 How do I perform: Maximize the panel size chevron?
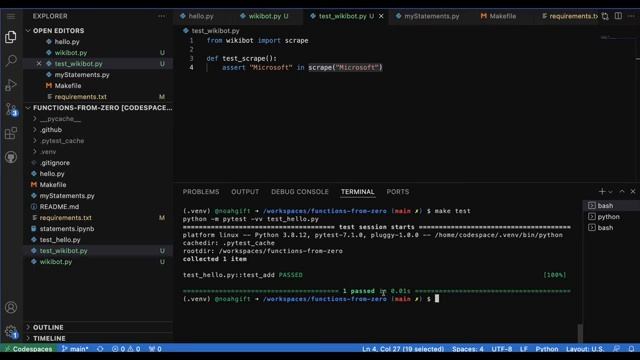[622, 191]
